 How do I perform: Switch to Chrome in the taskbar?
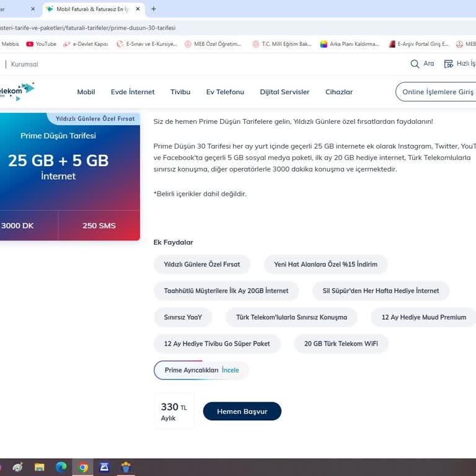[82, 467]
